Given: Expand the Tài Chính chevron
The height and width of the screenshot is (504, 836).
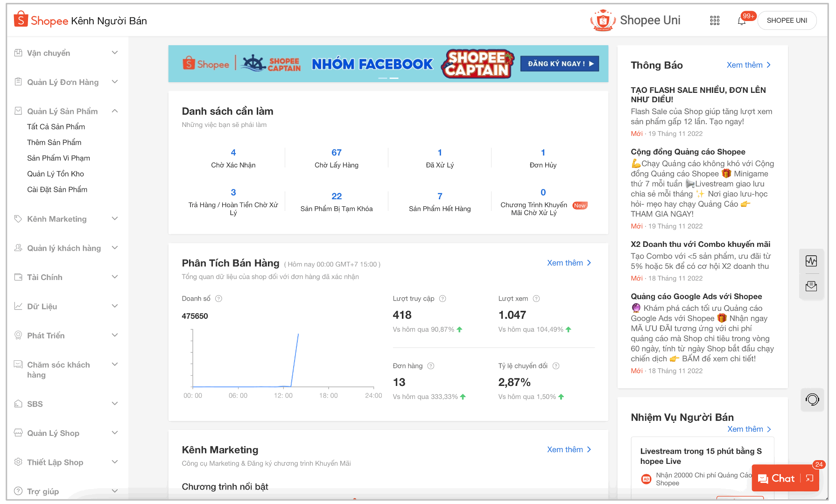Looking at the screenshot, I should [115, 277].
